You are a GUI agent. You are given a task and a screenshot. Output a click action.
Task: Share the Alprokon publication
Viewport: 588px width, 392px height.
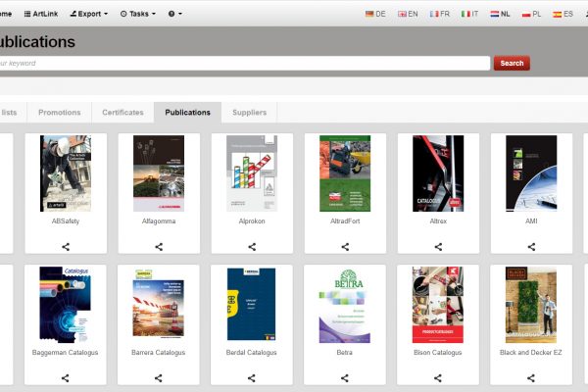252,247
